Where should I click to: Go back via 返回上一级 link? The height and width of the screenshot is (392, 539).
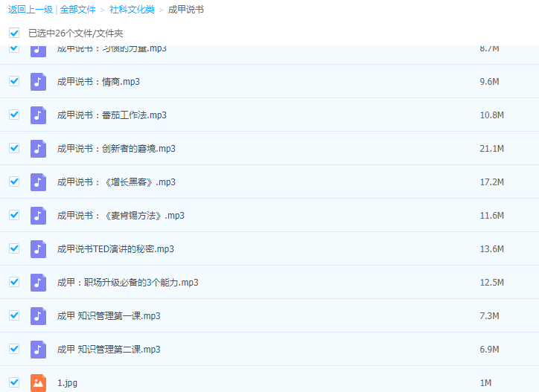pos(29,10)
